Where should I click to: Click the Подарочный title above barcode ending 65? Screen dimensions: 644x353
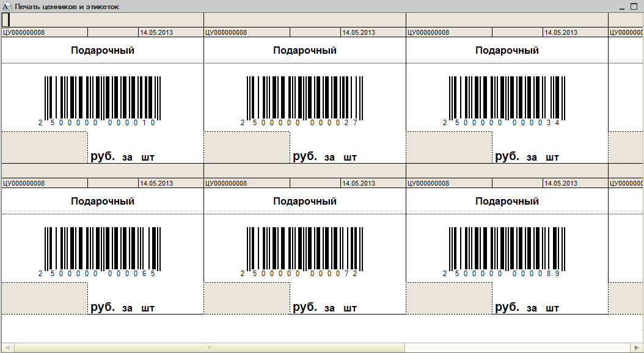102,201
